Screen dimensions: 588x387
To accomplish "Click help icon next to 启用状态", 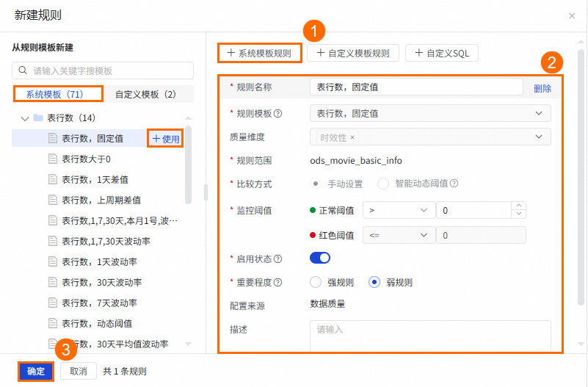I will coord(278,258).
